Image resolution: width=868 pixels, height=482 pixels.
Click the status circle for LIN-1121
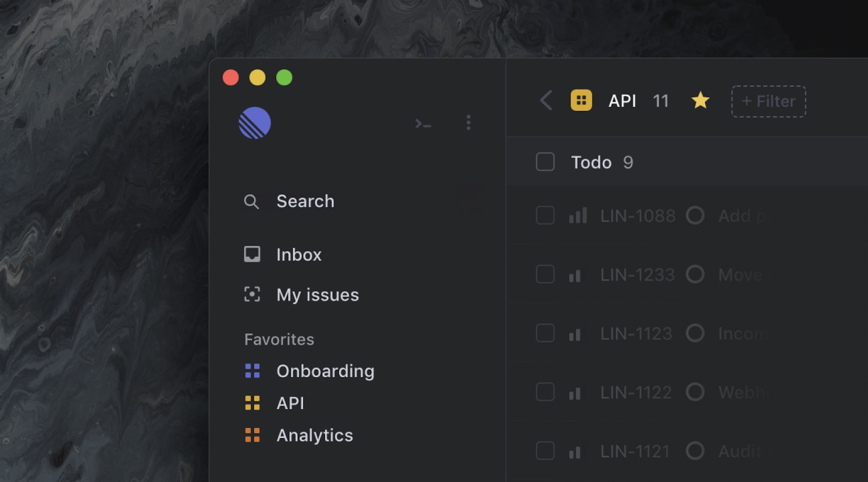(695, 451)
